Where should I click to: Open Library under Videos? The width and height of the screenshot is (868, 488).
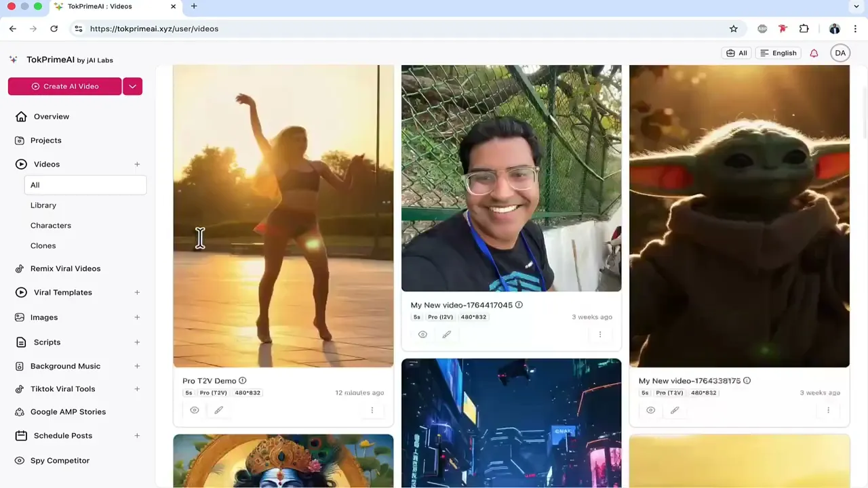click(x=43, y=205)
